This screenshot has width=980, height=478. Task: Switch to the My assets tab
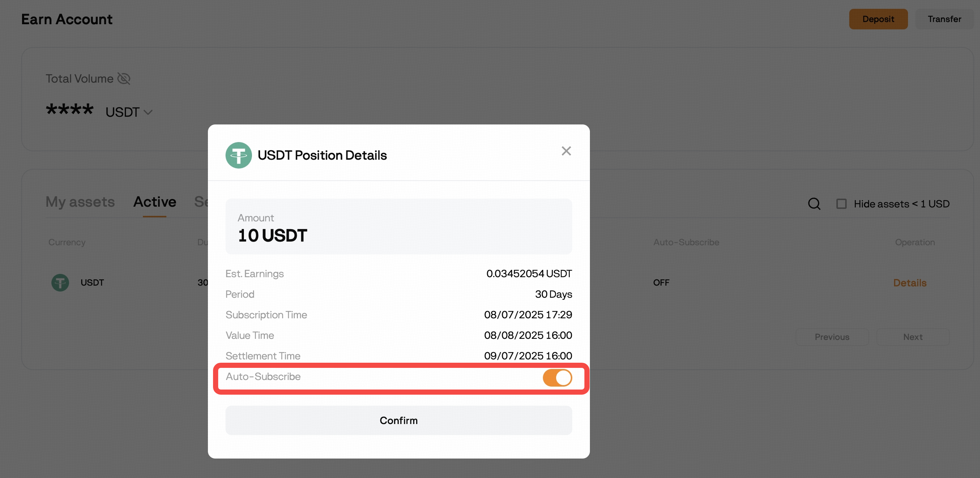pos(80,202)
